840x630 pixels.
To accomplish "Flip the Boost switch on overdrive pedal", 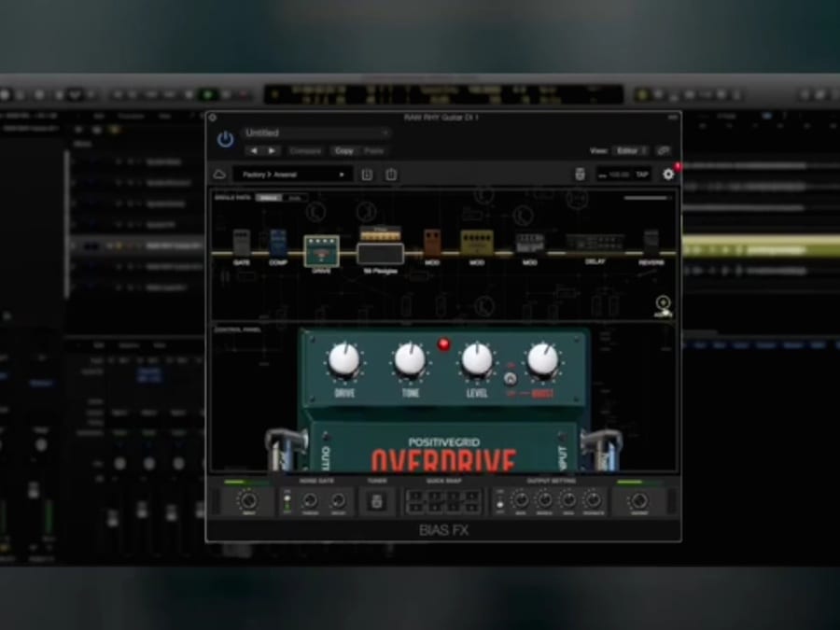I will (511, 379).
